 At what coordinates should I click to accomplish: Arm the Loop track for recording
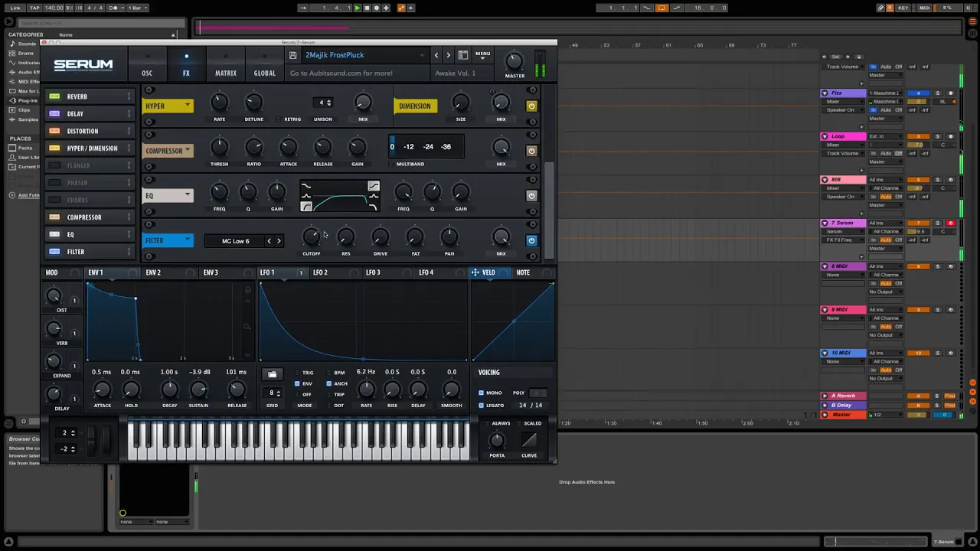pyautogui.click(x=950, y=136)
